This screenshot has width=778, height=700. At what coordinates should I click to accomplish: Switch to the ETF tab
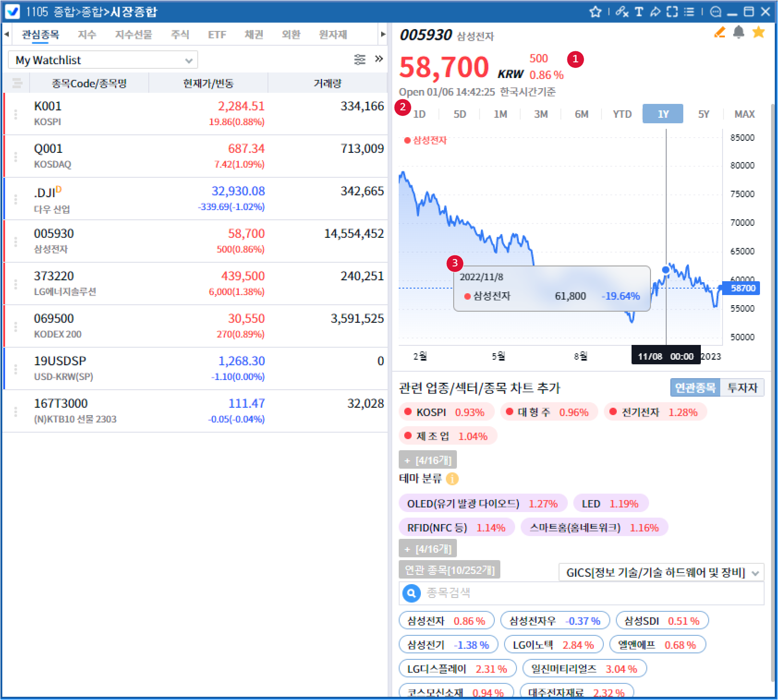point(217,35)
